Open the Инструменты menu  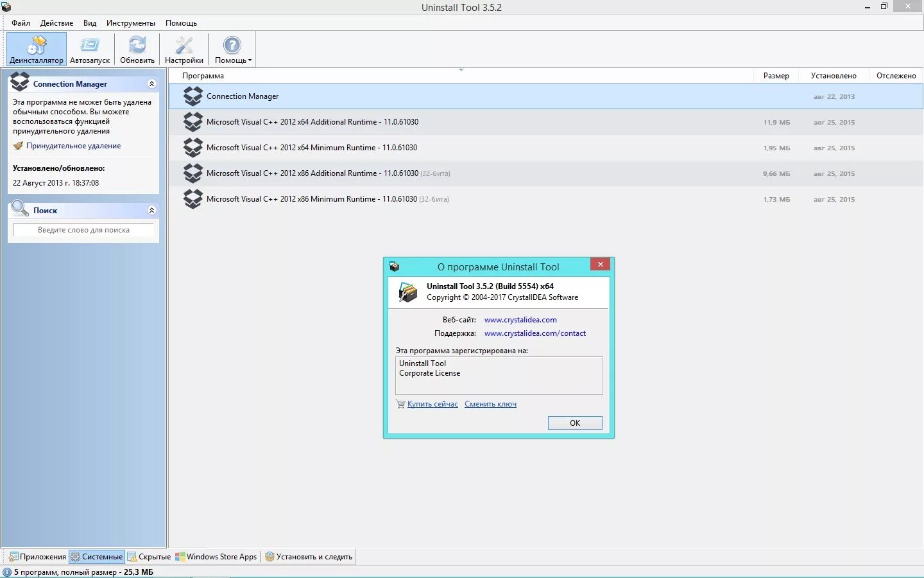click(x=131, y=22)
